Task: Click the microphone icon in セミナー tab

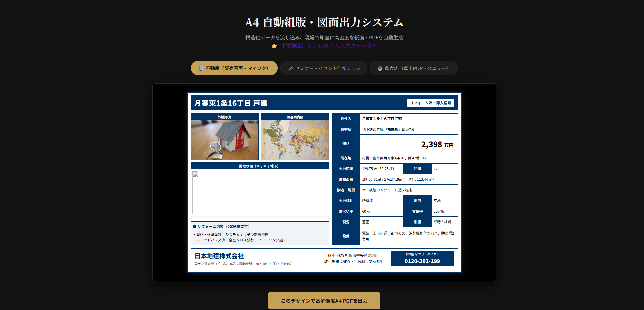Action: click(290, 68)
